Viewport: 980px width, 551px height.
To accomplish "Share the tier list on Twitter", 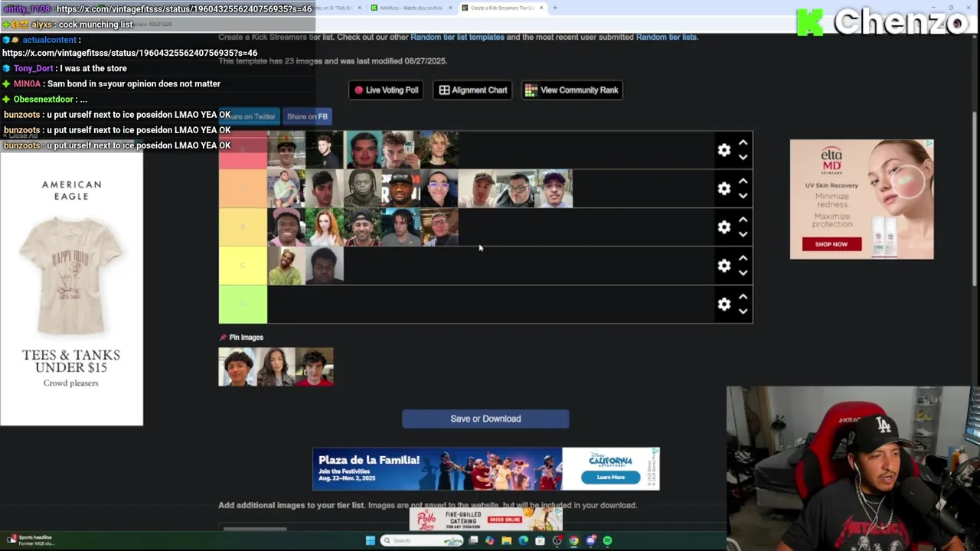I will 251,116.
